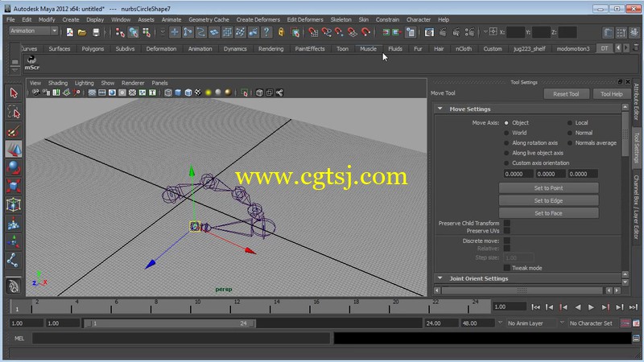Screen dimensions: 644x362
Task: Collapse the Move Settings section
Action: tap(440, 109)
